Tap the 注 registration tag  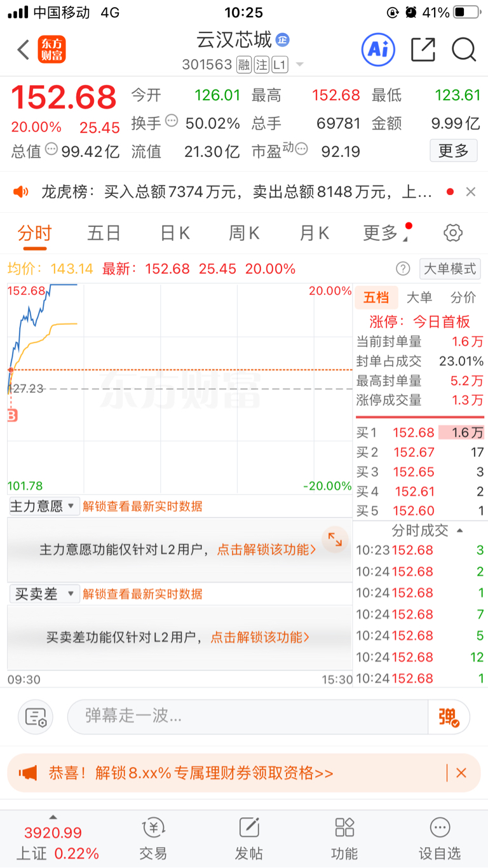262,65
